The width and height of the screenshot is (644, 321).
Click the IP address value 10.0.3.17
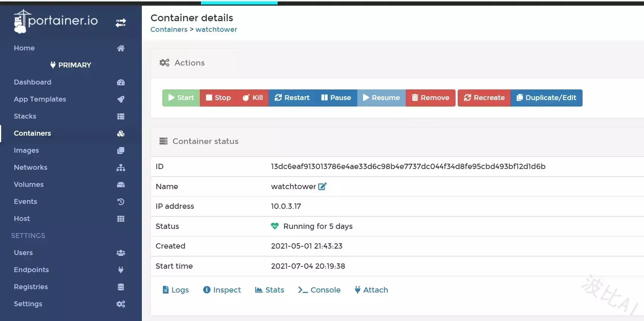tap(286, 206)
